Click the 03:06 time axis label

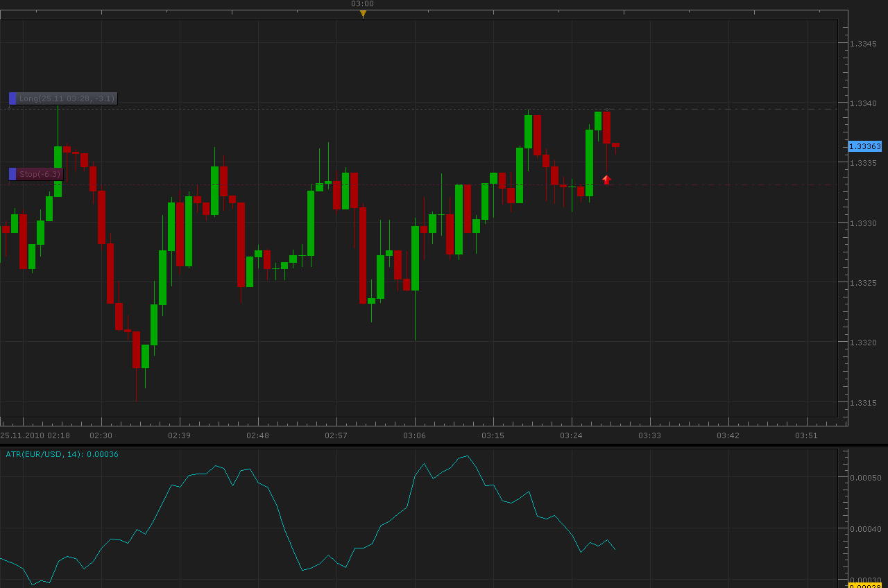click(x=414, y=435)
